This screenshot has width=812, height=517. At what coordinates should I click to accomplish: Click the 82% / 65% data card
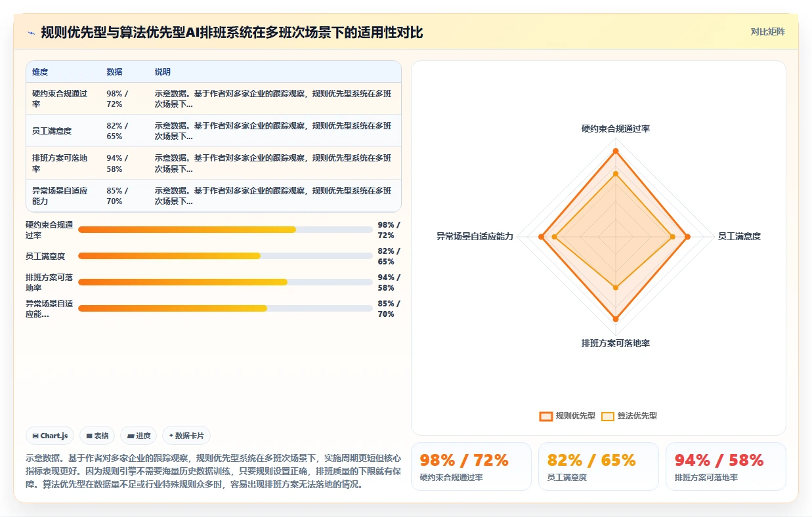click(x=599, y=466)
